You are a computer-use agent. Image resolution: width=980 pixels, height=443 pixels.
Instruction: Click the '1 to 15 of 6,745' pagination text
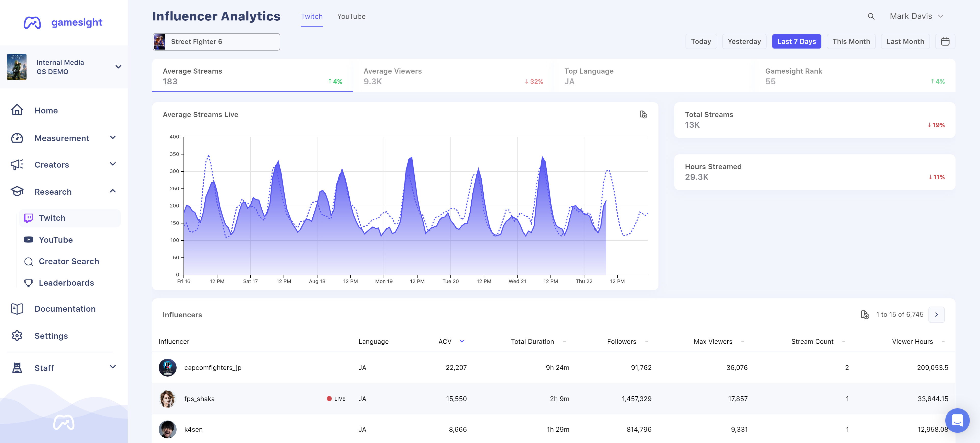899,315
